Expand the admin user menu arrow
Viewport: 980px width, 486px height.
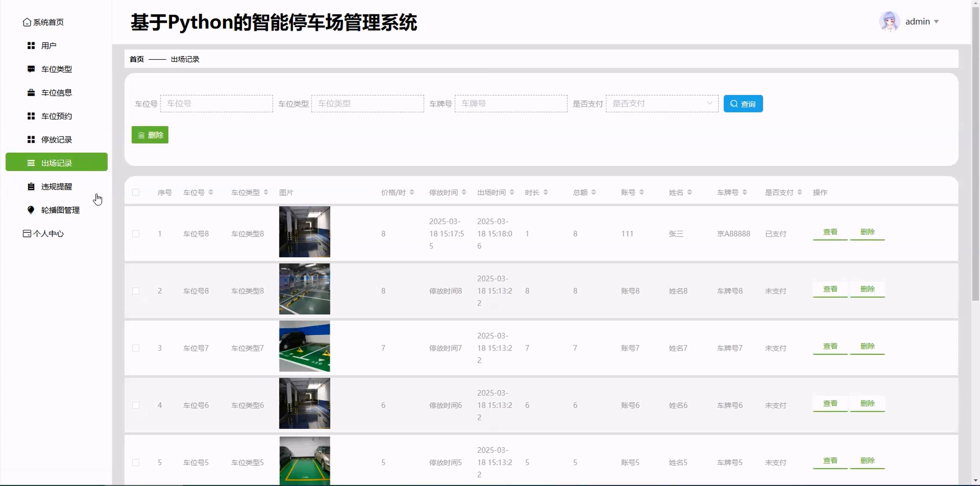point(936,22)
